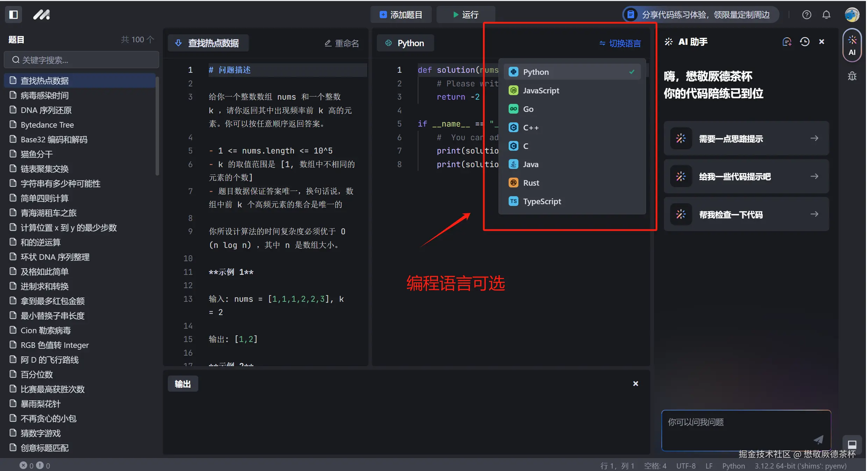The image size is (868, 471).
Task: Close the AI assistant panel
Action: pos(822,42)
